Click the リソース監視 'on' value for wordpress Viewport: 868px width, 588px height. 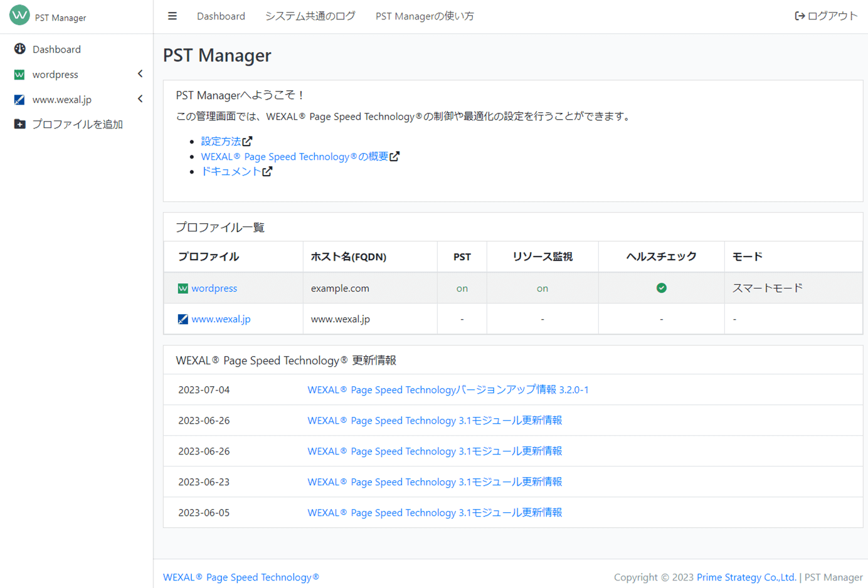pos(542,288)
